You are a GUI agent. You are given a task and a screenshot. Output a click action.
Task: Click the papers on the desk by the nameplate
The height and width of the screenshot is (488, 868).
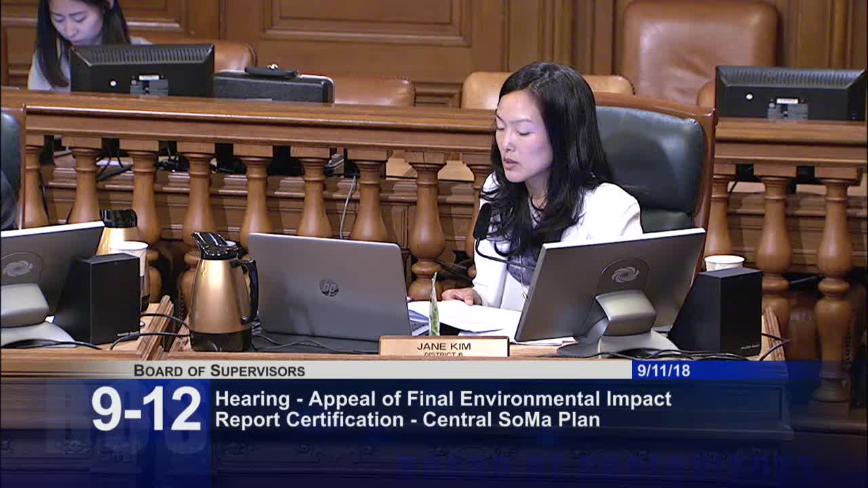[475, 316]
